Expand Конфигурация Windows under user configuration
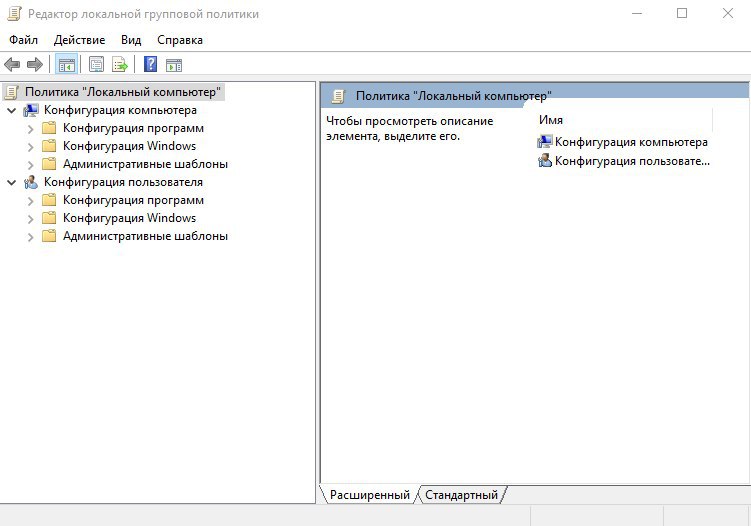The image size is (751, 526). (31, 219)
